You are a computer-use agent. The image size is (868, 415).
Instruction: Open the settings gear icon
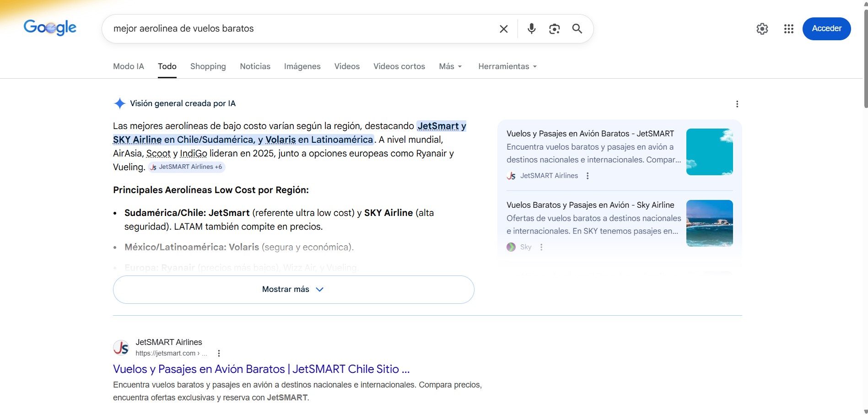point(762,29)
